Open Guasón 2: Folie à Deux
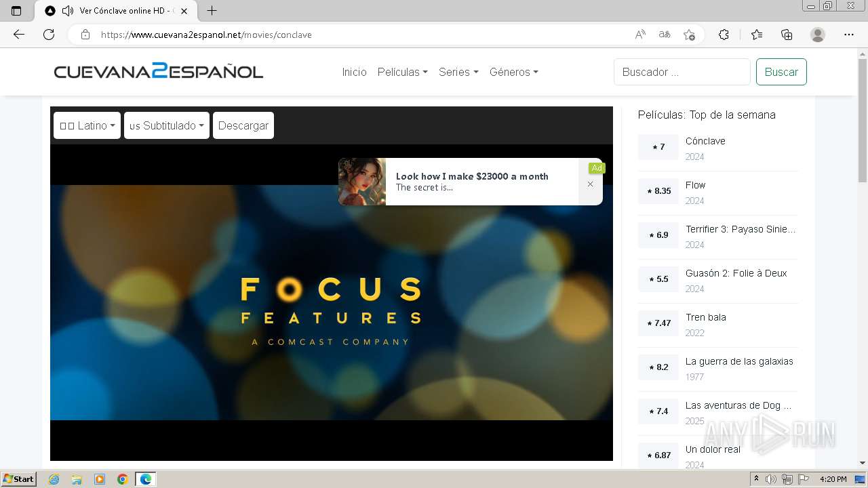The image size is (868, 488). (x=736, y=273)
